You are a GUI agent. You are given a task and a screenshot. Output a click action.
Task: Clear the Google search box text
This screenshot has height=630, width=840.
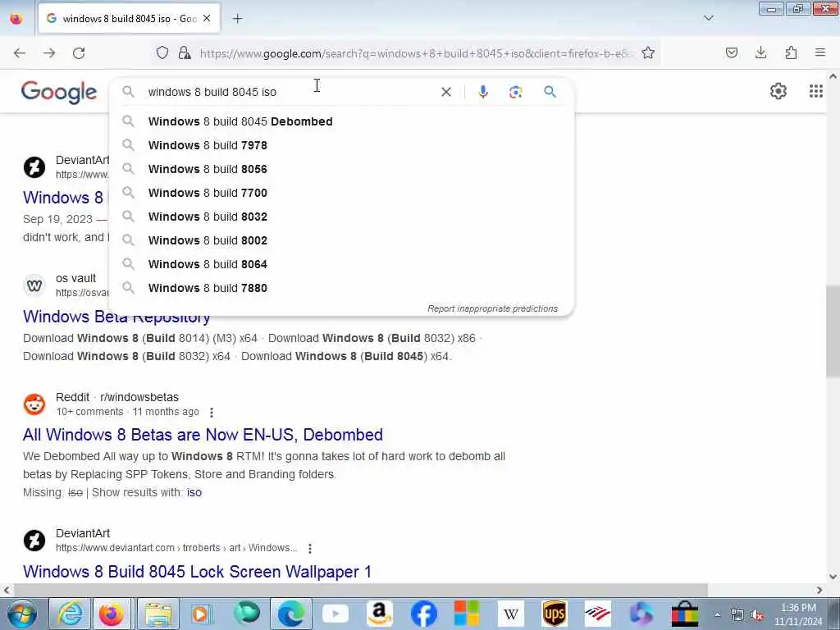tap(445, 92)
